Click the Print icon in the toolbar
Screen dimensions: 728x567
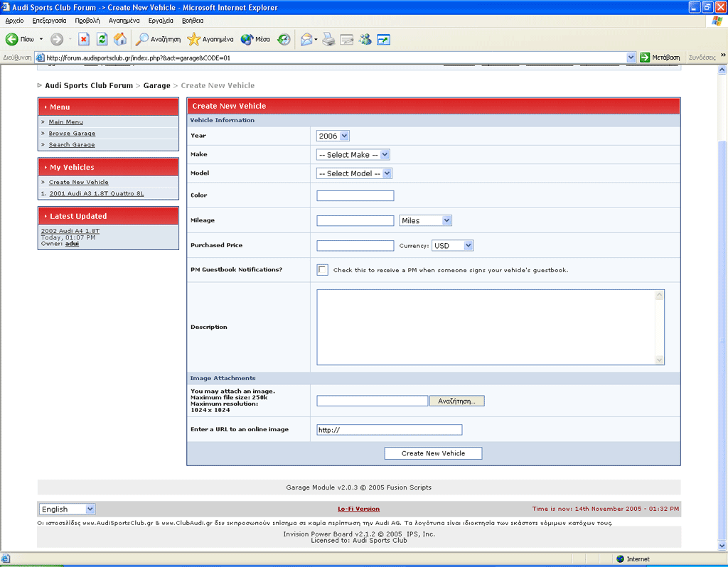pyautogui.click(x=328, y=39)
